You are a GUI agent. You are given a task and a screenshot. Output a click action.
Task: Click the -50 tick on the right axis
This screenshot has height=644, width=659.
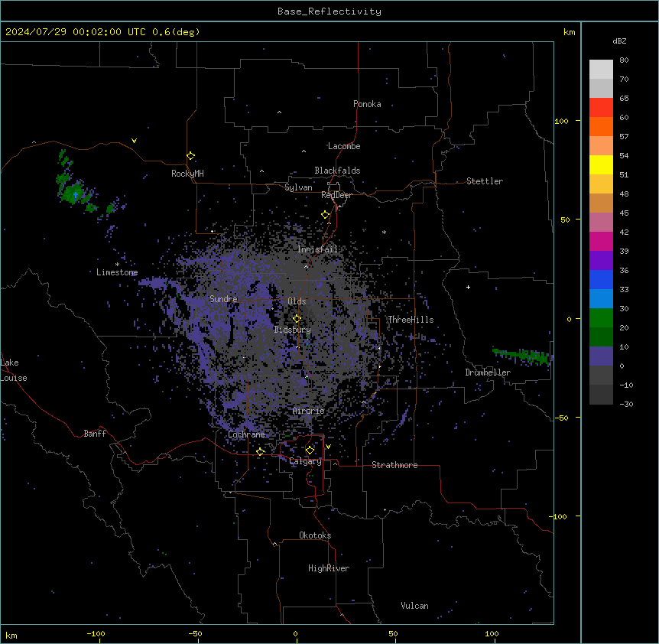561,418
